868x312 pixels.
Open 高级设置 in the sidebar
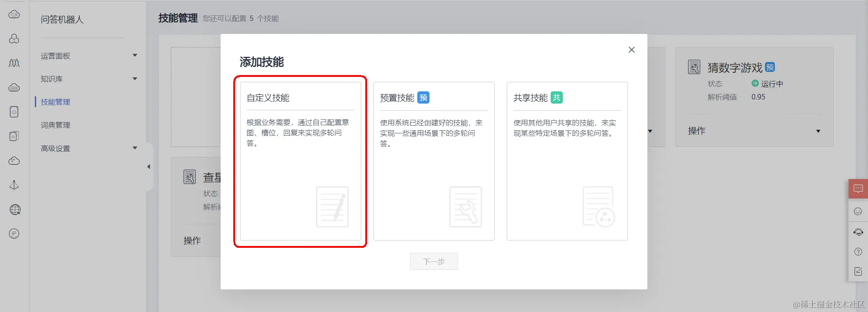(x=56, y=148)
